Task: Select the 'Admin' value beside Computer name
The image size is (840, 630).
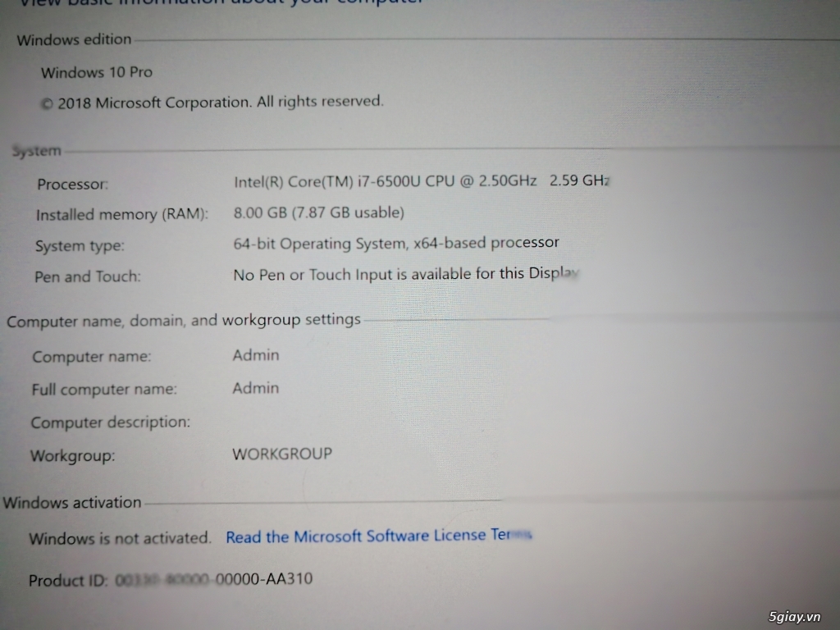Action: pos(256,355)
